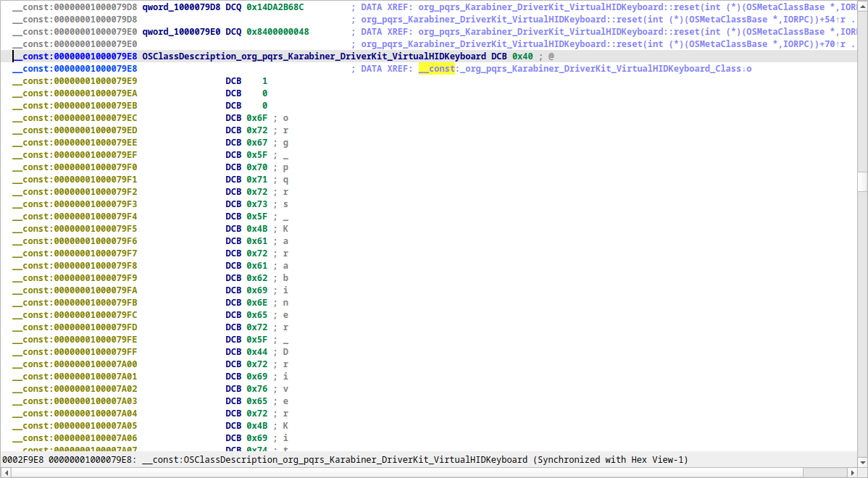Click '(Synchronized with Hex View-1)' status text
868x478 pixels.
pyautogui.click(x=611, y=460)
